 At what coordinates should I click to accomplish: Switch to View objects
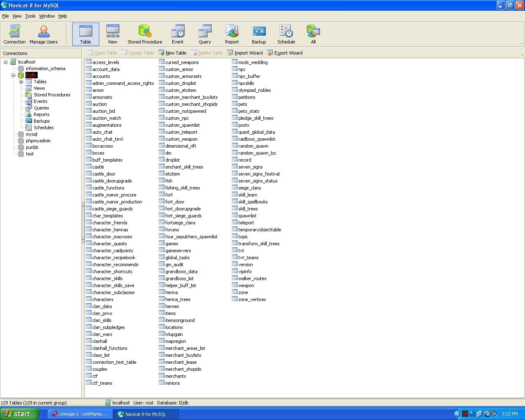pyautogui.click(x=112, y=34)
